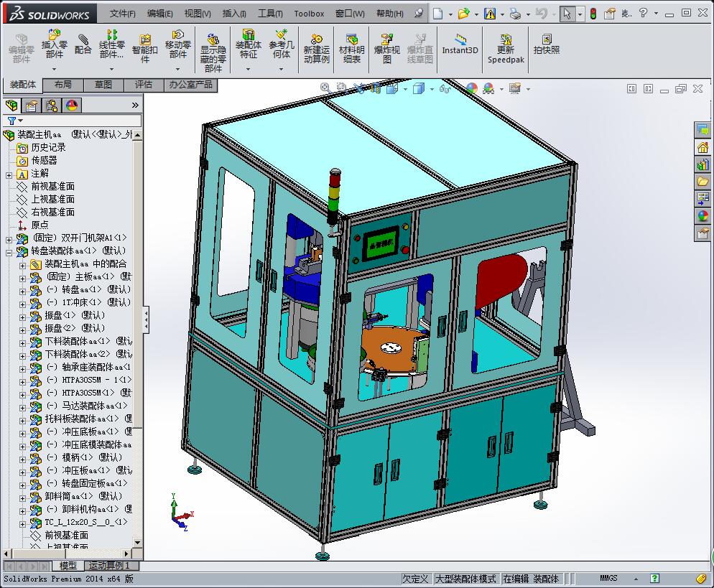Open Toolbox menu
The height and width of the screenshot is (588, 714).
coord(309,14)
